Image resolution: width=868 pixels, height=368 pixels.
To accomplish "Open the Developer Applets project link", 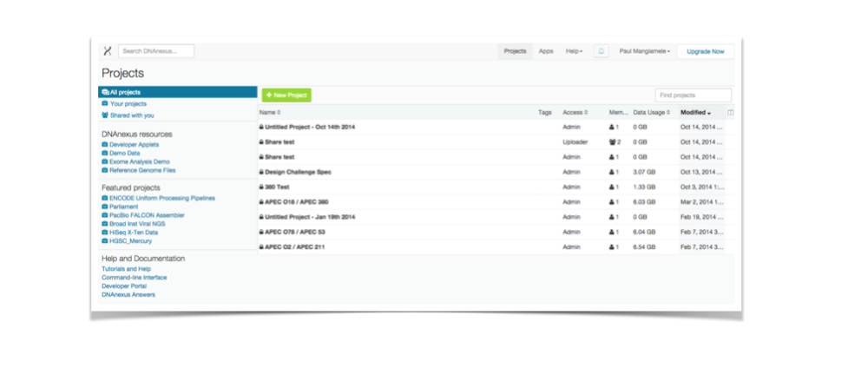I will click(134, 144).
